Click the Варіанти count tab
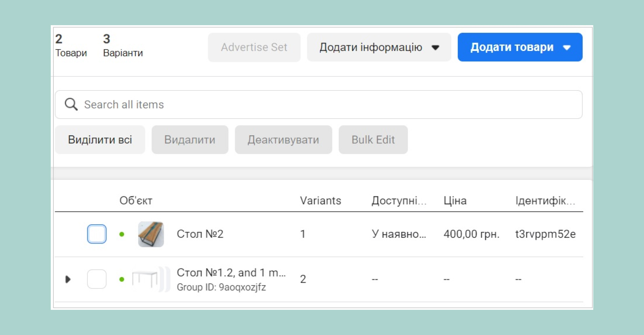This screenshot has width=644, height=335. point(123,46)
